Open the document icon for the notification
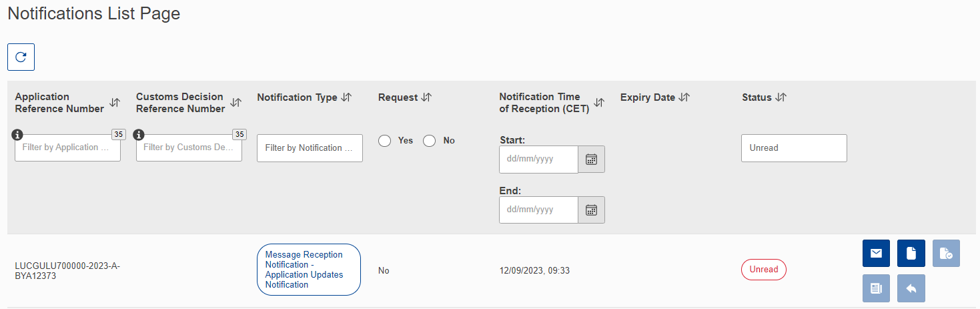Screen dimensions: 980x309 [x=911, y=253]
